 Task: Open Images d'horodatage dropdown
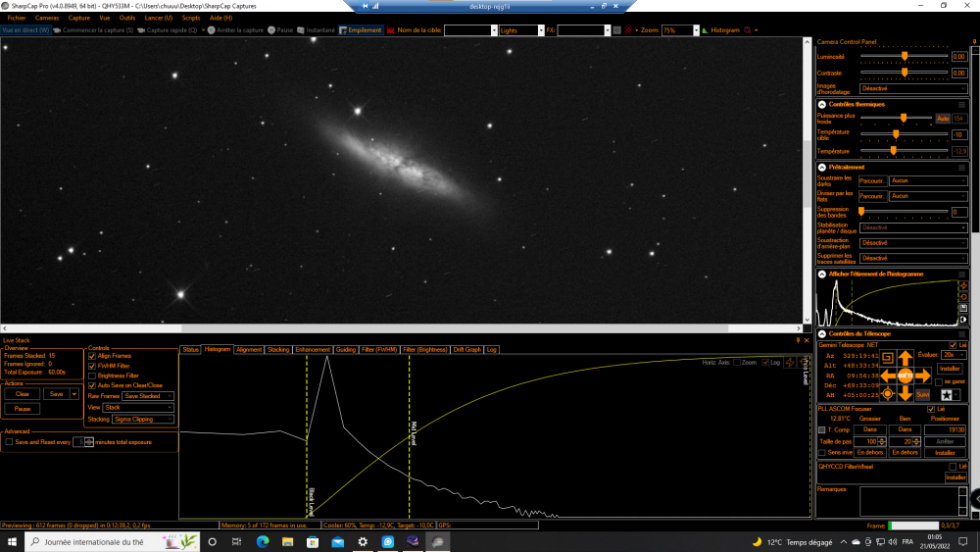pyautogui.click(x=913, y=89)
